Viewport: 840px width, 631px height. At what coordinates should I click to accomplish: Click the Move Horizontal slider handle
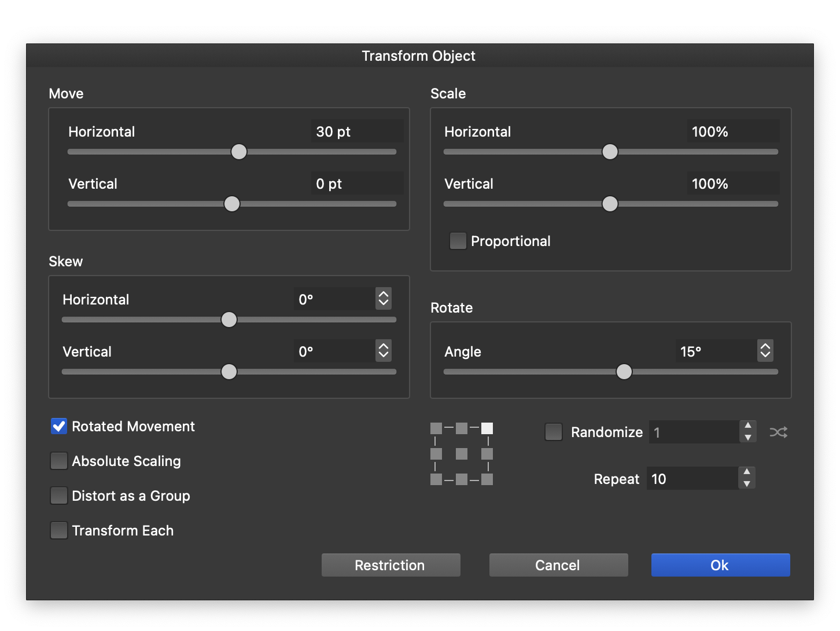239,152
